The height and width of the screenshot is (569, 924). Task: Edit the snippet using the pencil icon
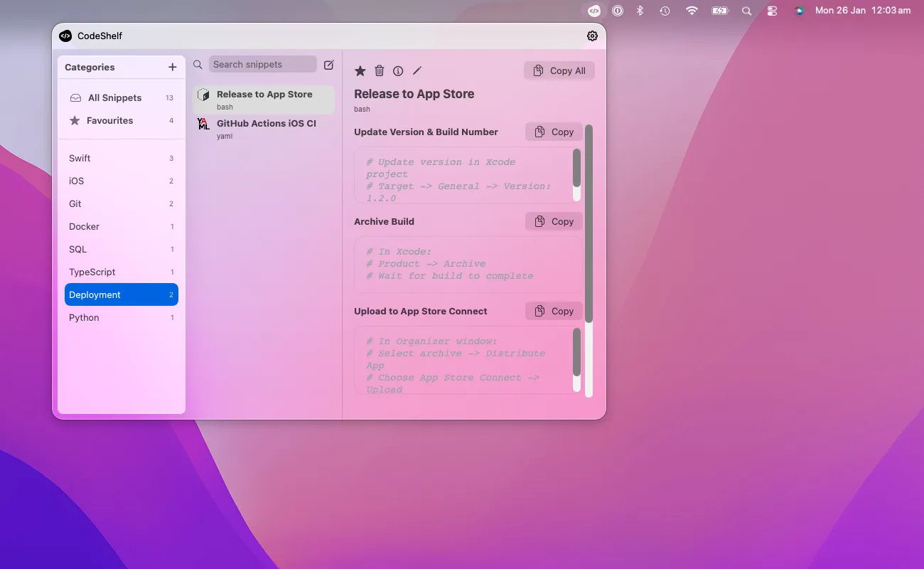coord(417,70)
